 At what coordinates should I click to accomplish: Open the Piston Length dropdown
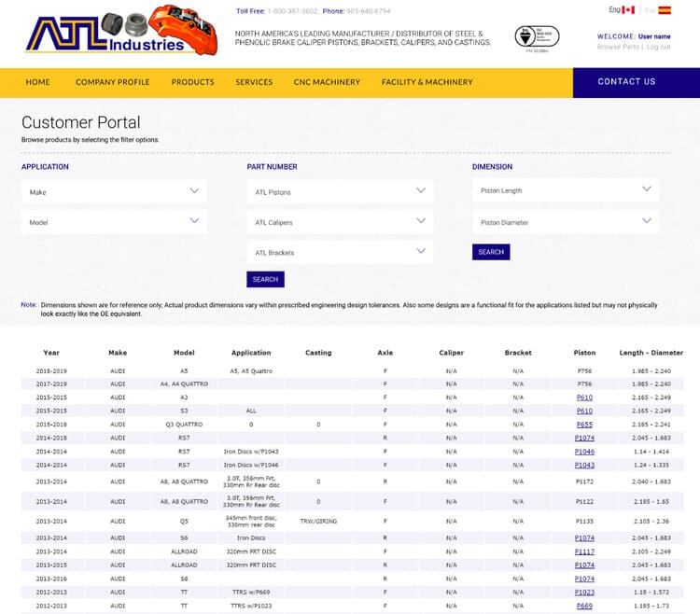566,190
